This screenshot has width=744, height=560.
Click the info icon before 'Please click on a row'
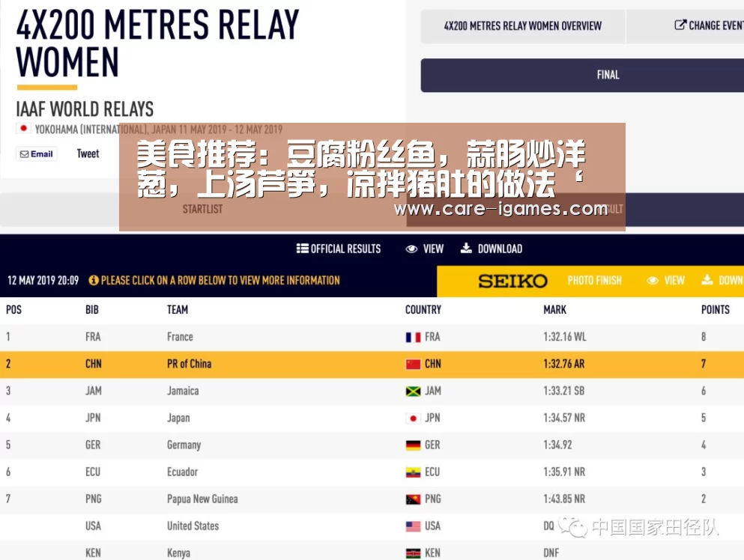tap(94, 280)
